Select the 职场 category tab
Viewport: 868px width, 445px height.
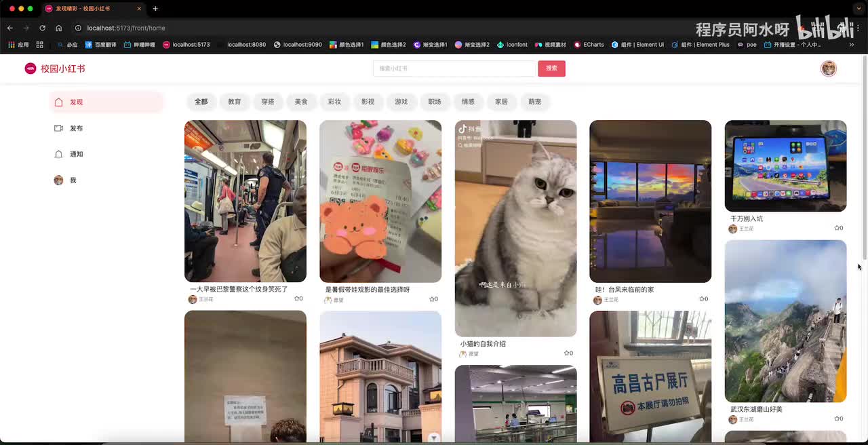pyautogui.click(x=435, y=102)
